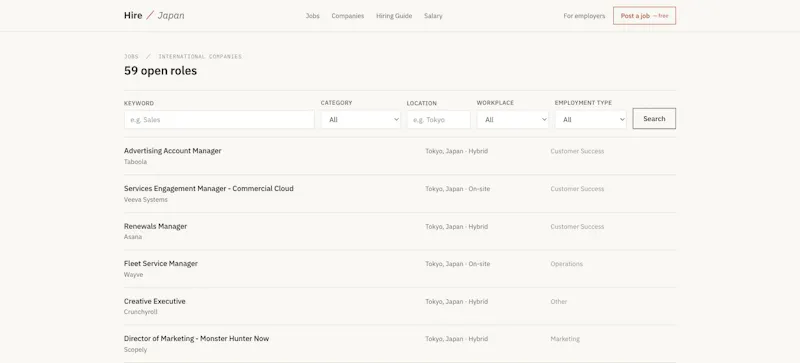This screenshot has width=800, height=363.
Task: Open the Advertising Account Manager listing
Action: [x=172, y=151]
